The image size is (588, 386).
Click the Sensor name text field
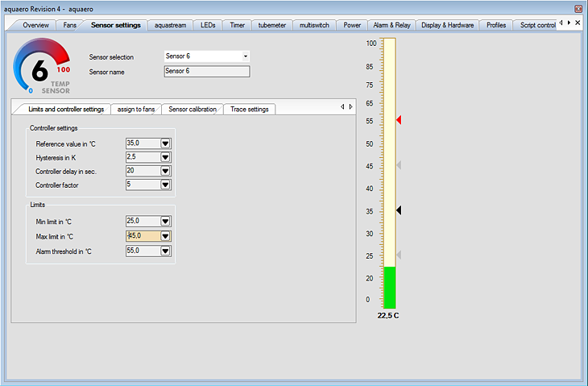pos(206,71)
